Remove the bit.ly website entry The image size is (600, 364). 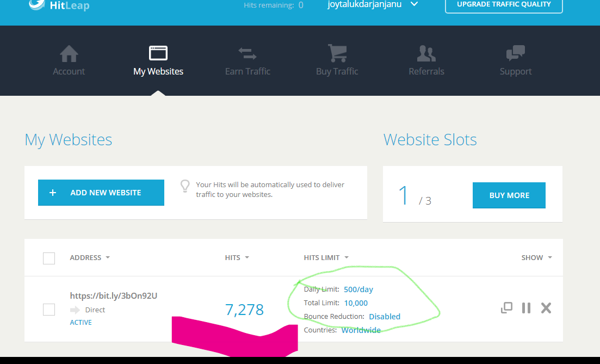click(546, 307)
